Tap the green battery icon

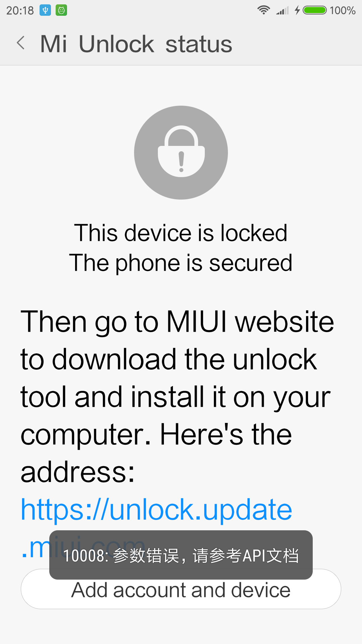[315, 10]
